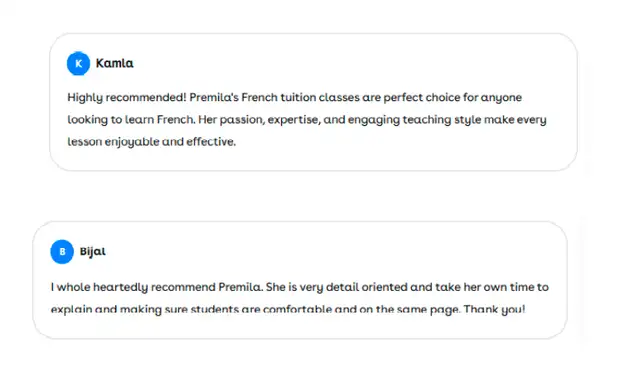This screenshot has height=378, width=640.
Task: Click 'Her passion, expertise' in Kamla's review
Action: tap(258, 120)
